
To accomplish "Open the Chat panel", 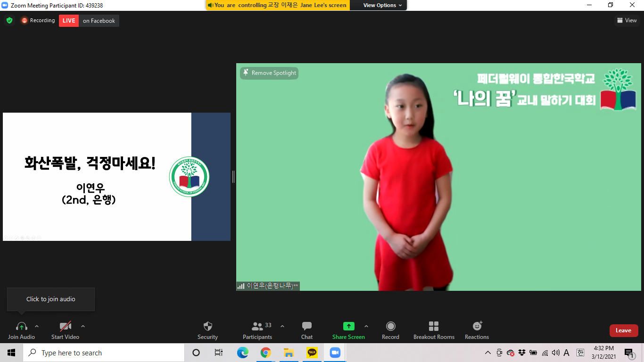I will tap(307, 326).
